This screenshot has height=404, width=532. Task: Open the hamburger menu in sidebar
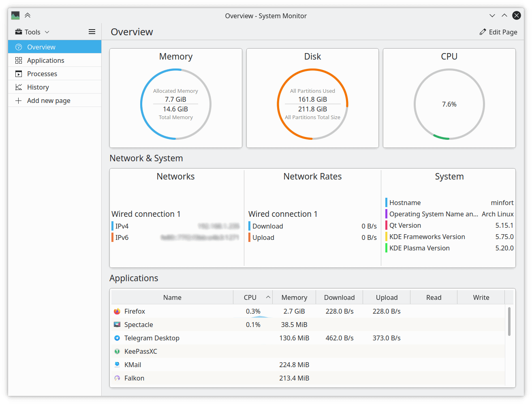pyautogui.click(x=92, y=32)
